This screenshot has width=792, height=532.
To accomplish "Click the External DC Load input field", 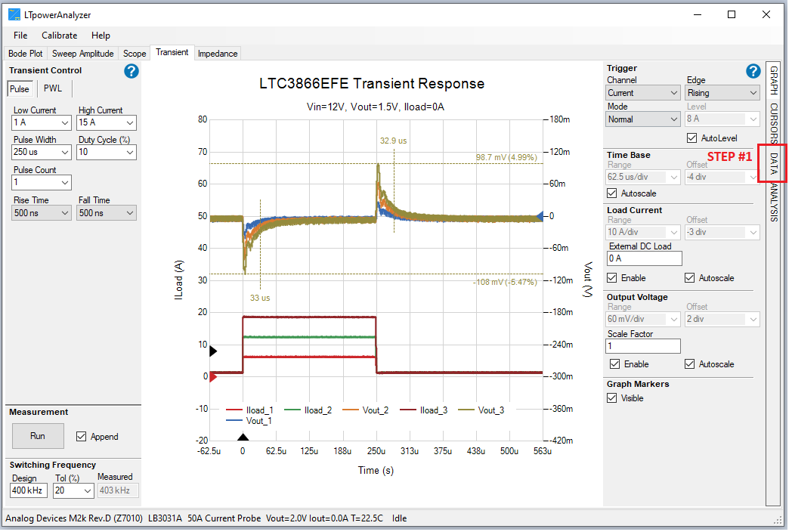I will point(644,258).
